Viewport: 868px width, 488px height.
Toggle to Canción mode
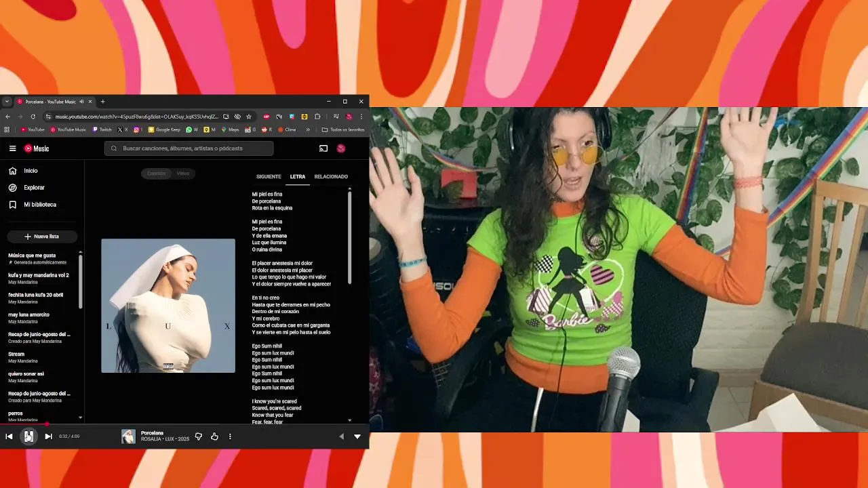pyautogui.click(x=157, y=174)
